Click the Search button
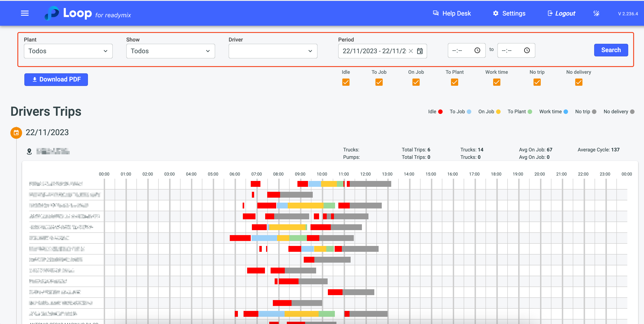Screen dimensions: 644x324 click(611, 50)
